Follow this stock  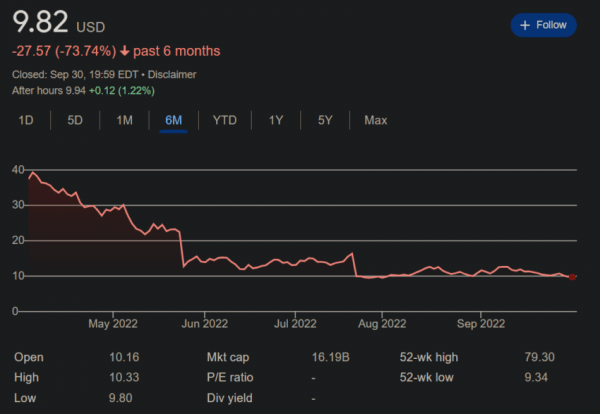[543, 25]
